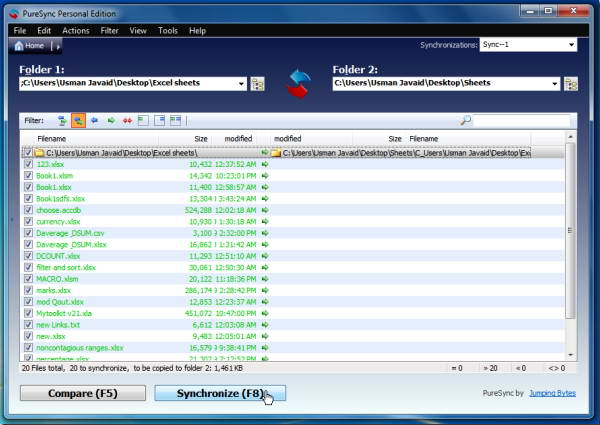Click the first filter tree icon
600x425 pixels.
click(62, 120)
